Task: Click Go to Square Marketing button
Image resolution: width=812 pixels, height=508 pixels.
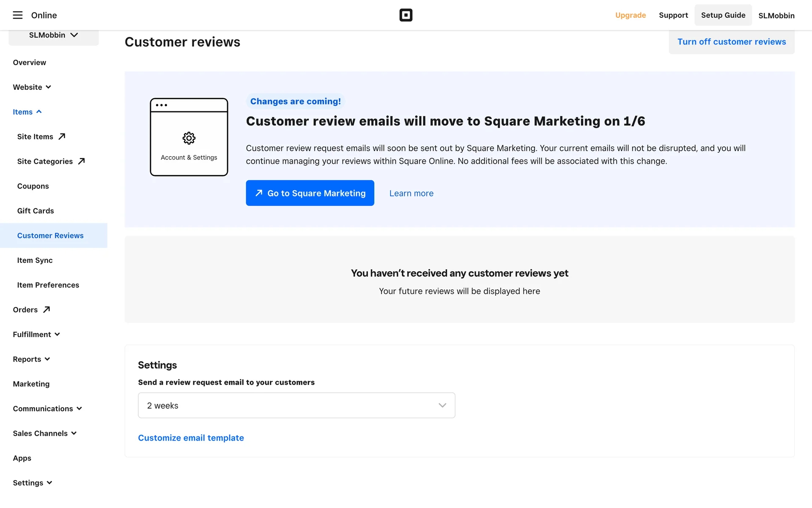Action: [x=310, y=193]
